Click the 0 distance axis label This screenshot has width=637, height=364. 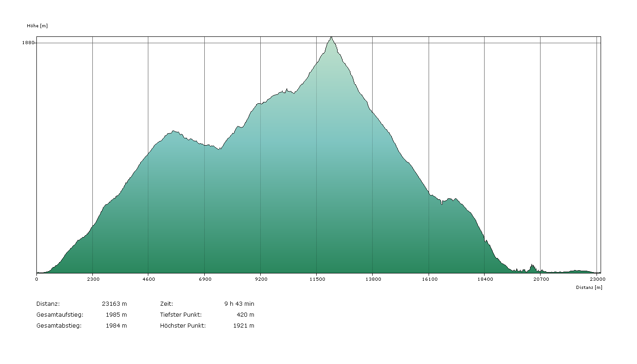point(37,279)
